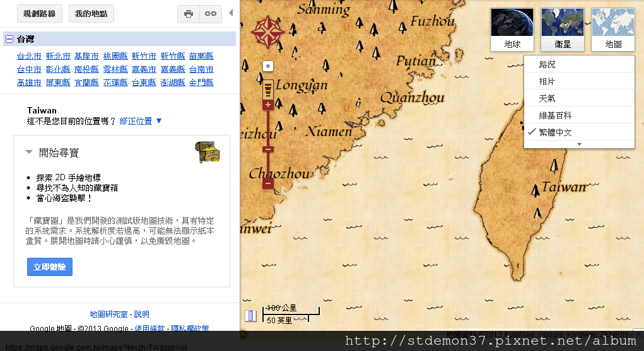This screenshot has width=644, height=351.
Task: Open the 苗栗縣 link
Action: coord(201,56)
